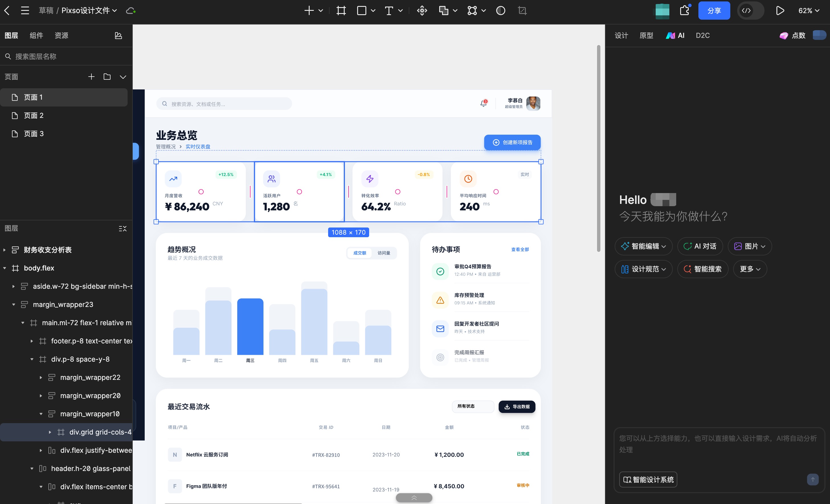The width and height of the screenshot is (830, 504).
Task: Select 页面 3 in pages list
Action: click(64, 134)
